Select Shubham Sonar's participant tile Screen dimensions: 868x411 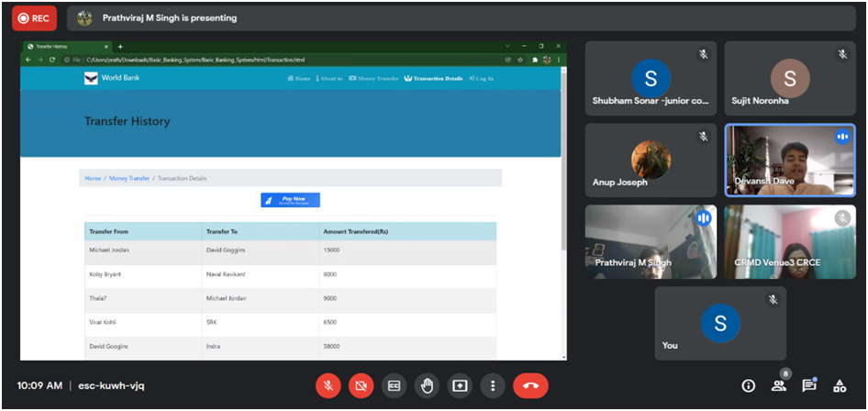(x=651, y=78)
